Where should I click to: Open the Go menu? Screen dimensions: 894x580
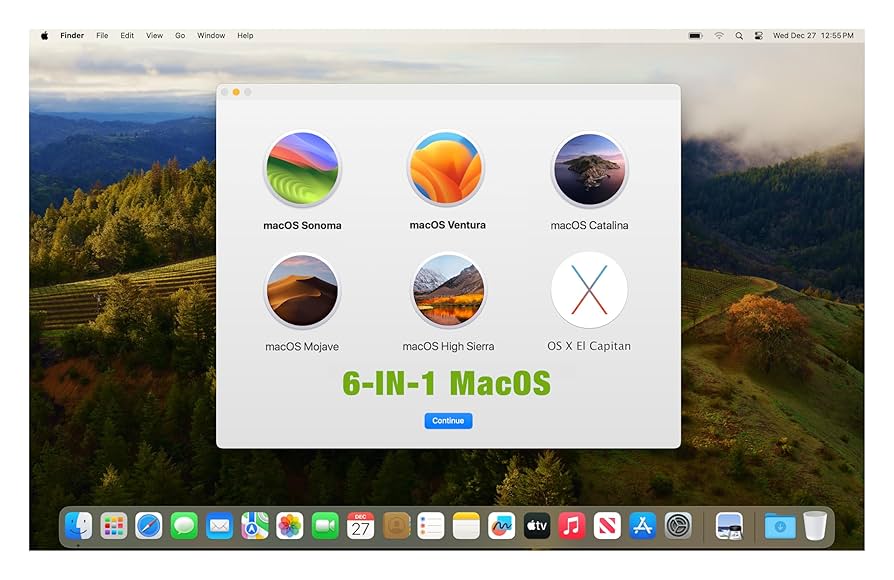coord(180,35)
